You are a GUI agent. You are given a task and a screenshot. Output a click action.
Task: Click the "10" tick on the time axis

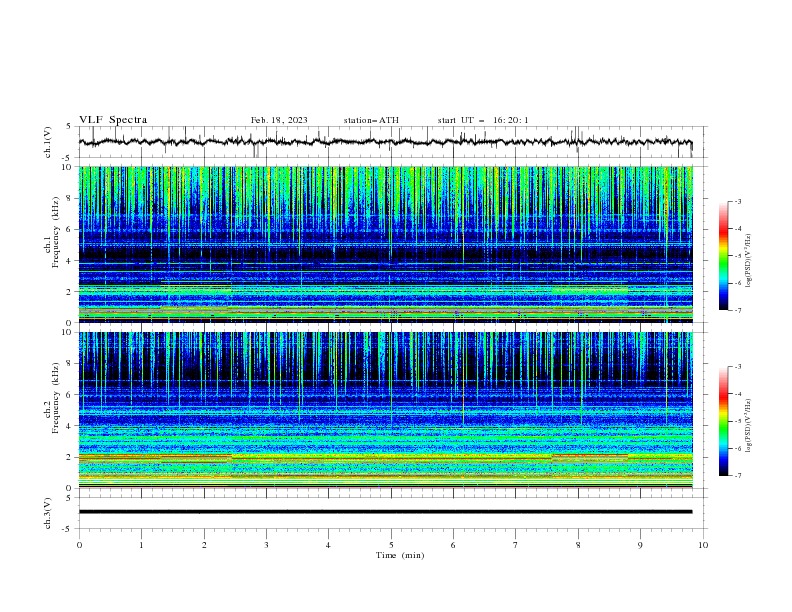(703, 545)
